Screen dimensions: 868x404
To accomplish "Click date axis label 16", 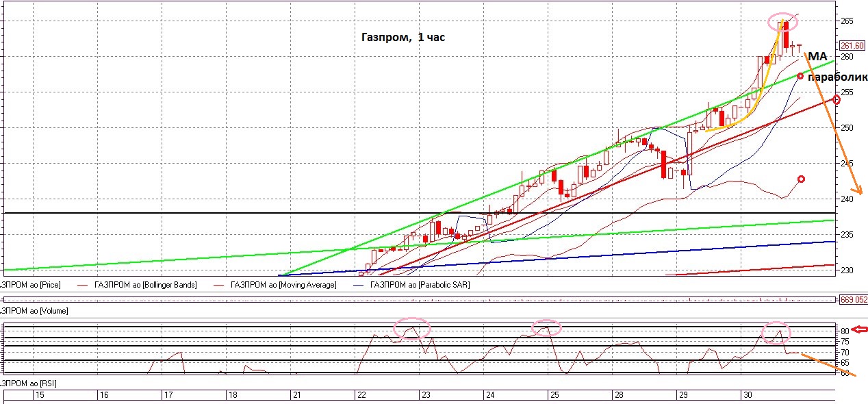I will [x=103, y=395].
